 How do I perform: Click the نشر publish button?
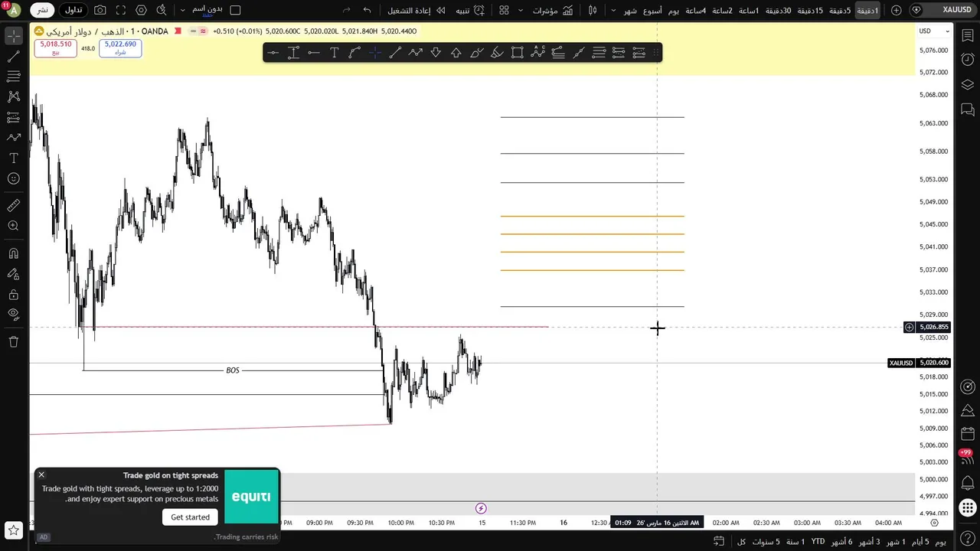pos(43,11)
